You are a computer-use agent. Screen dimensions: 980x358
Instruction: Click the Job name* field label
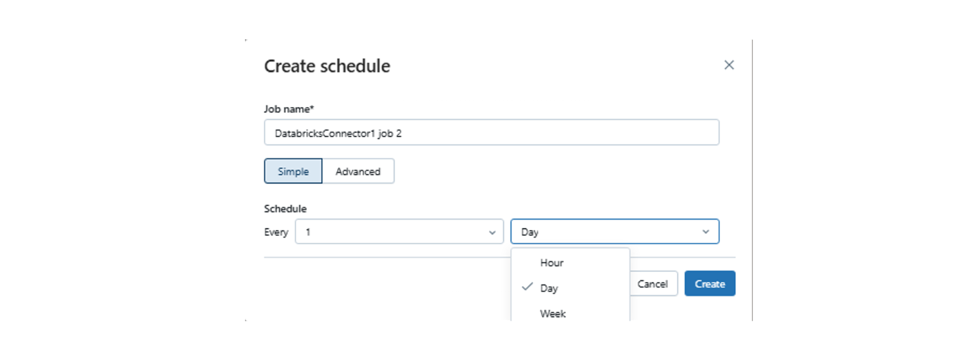[x=289, y=109]
